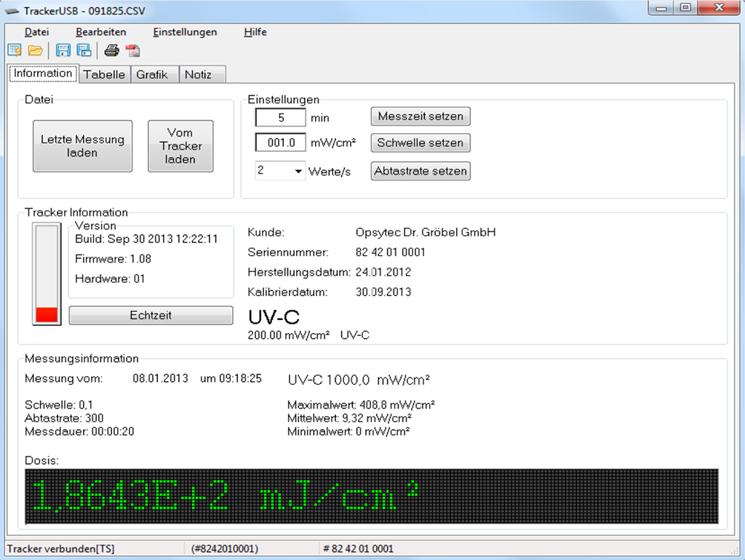Open the Notiz tab
745x560 pixels.
pyautogui.click(x=202, y=73)
